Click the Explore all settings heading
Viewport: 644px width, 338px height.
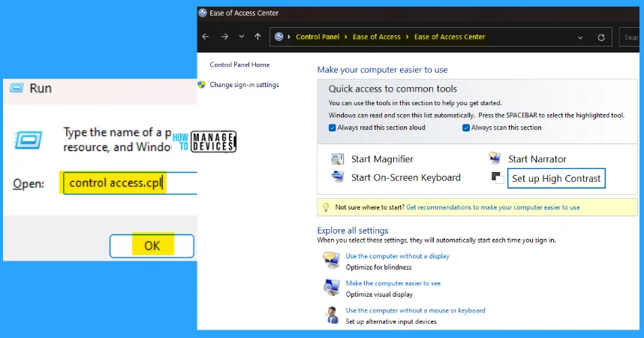pos(352,231)
